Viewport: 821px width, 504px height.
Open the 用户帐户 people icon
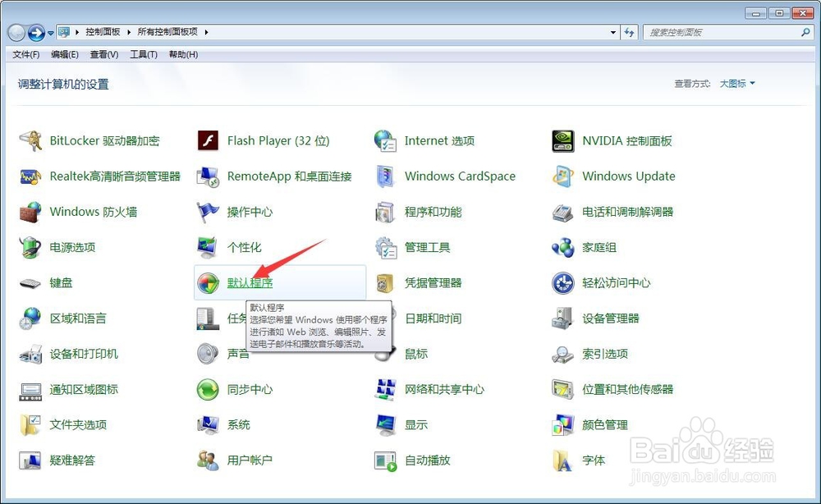click(208, 461)
